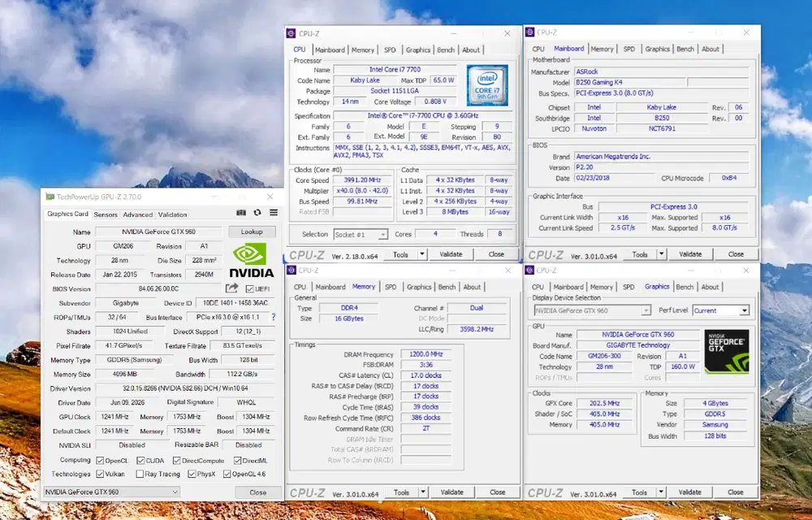Click the Bandwidth '112.2 GB/s' value
The image size is (812, 520).
(242, 374)
